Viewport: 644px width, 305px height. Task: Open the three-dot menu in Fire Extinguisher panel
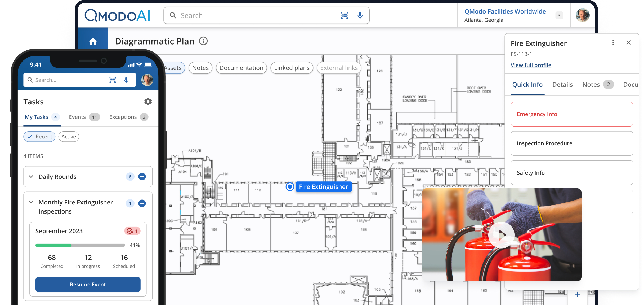coord(613,42)
